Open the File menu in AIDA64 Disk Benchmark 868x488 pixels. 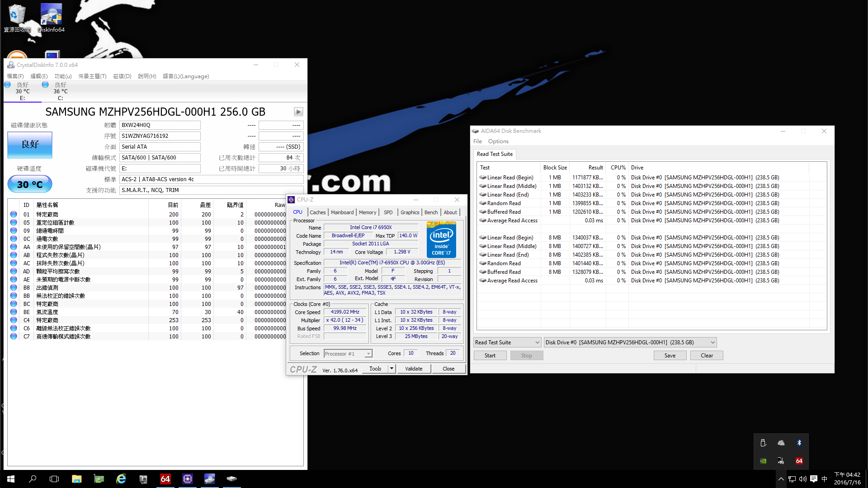(x=477, y=141)
